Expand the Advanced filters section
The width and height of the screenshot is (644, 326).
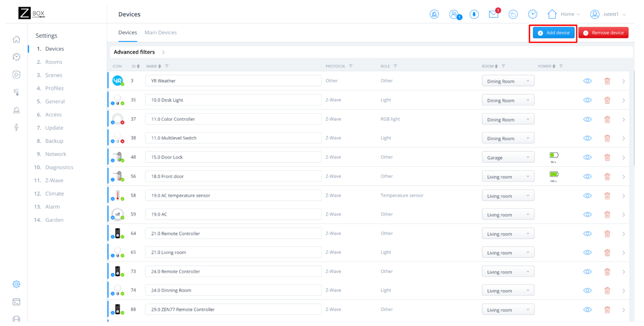tap(139, 52)
